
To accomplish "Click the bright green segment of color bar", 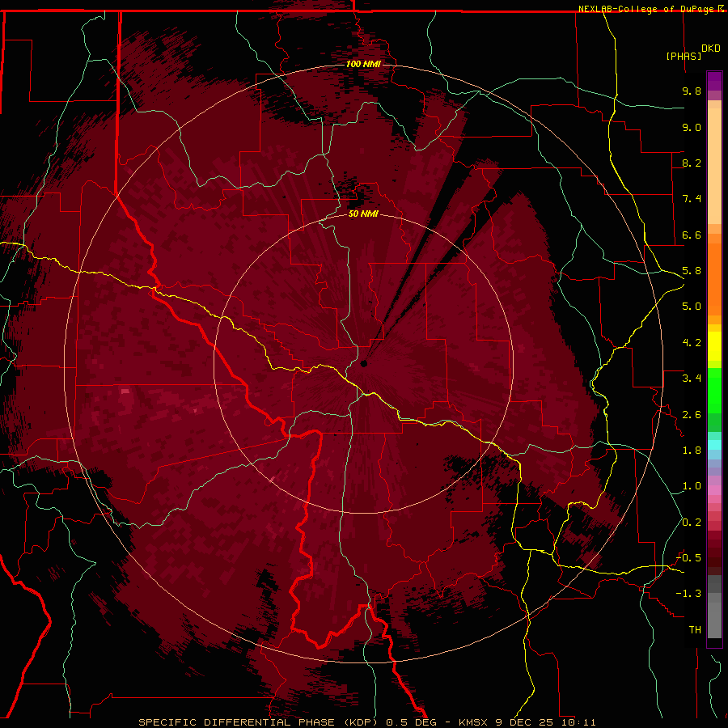I will tap(714, 392).
